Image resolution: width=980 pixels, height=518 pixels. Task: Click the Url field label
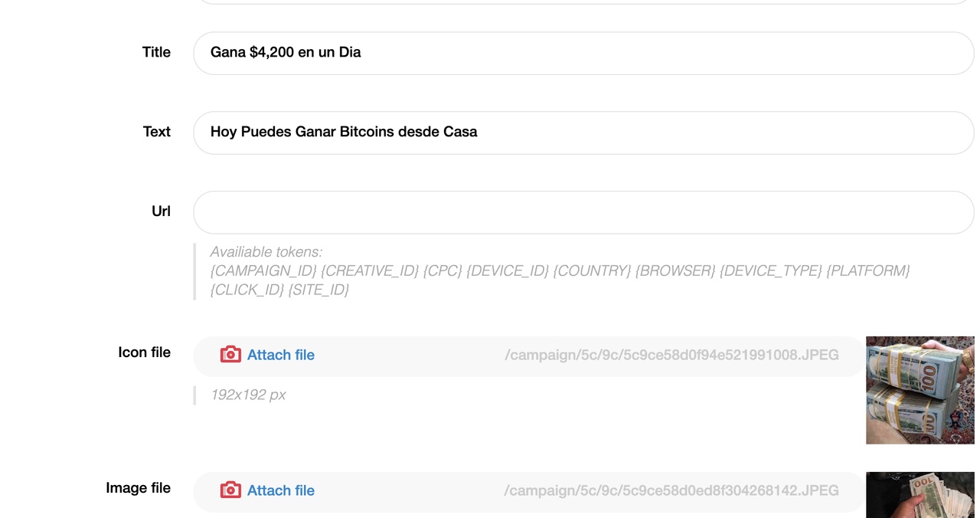(161, 211)
